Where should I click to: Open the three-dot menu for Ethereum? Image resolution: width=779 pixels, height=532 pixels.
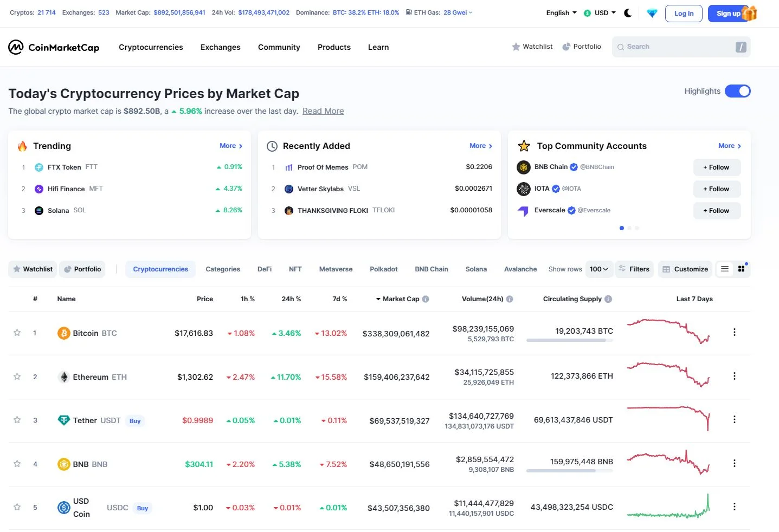[735, 376]
